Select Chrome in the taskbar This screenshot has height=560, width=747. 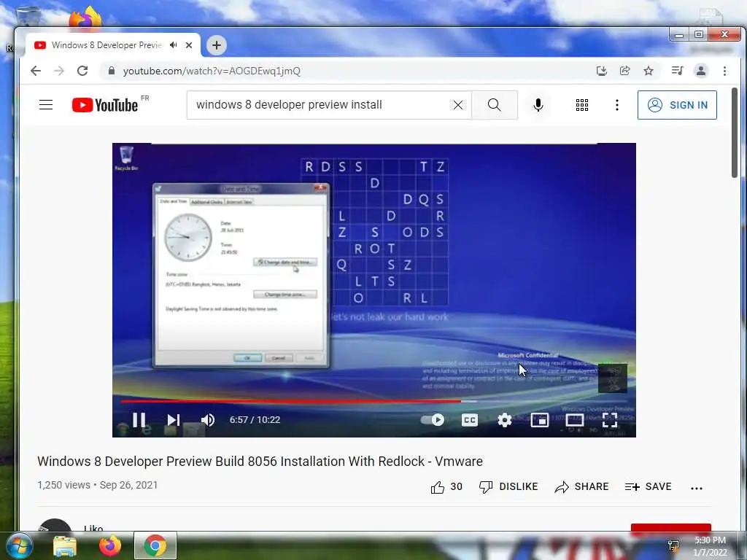coord(155,545)
